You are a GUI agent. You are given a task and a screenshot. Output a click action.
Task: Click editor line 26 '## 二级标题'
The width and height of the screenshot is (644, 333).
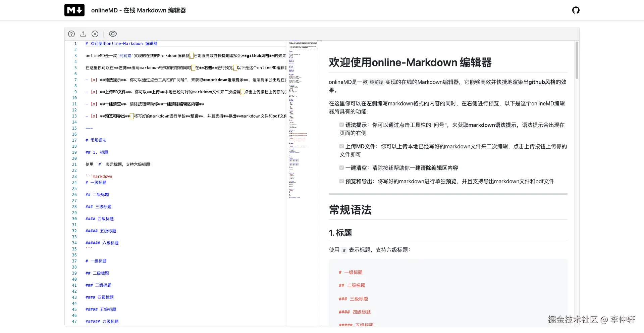pyautogui.click(x=97, y=195)
